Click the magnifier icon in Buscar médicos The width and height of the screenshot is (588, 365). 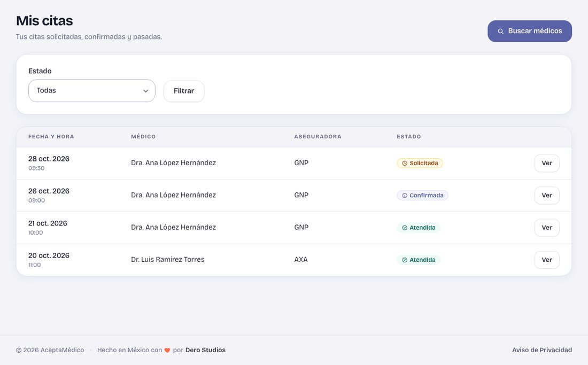(x=501, y=32)
